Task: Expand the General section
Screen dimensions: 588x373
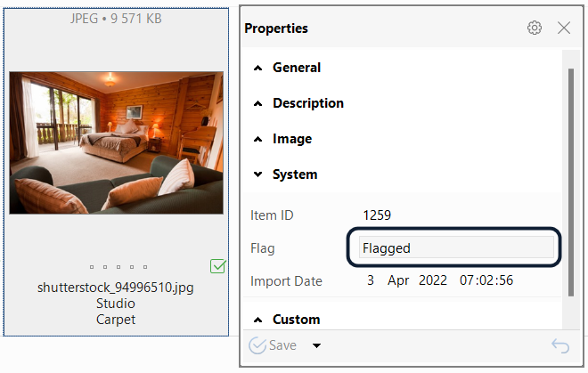Action: [297, 68]
